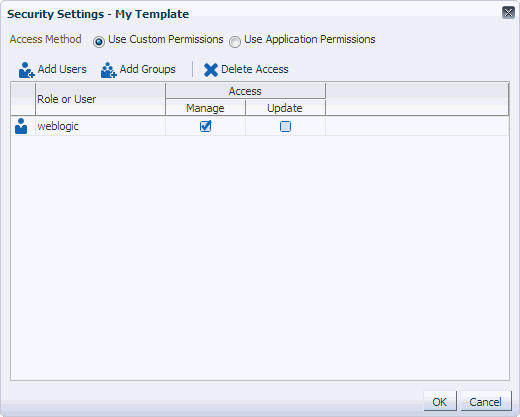520x417 pixels.
Task: Click the Role or User column header
Action: tap(100, 99)
